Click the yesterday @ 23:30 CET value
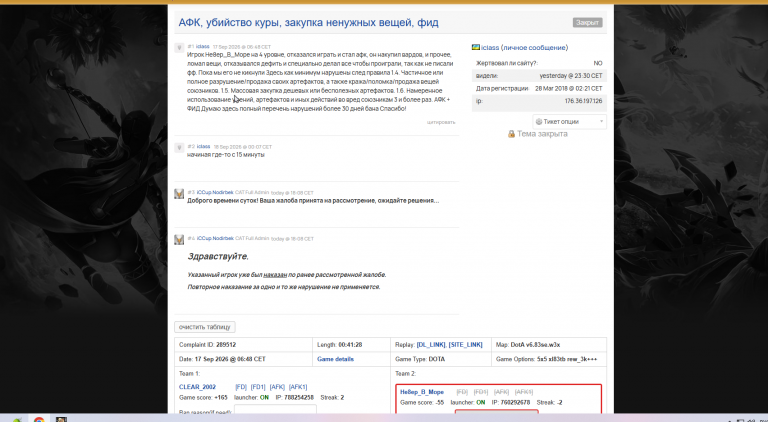The image size is (768, 422). click(x=571, y=76)
